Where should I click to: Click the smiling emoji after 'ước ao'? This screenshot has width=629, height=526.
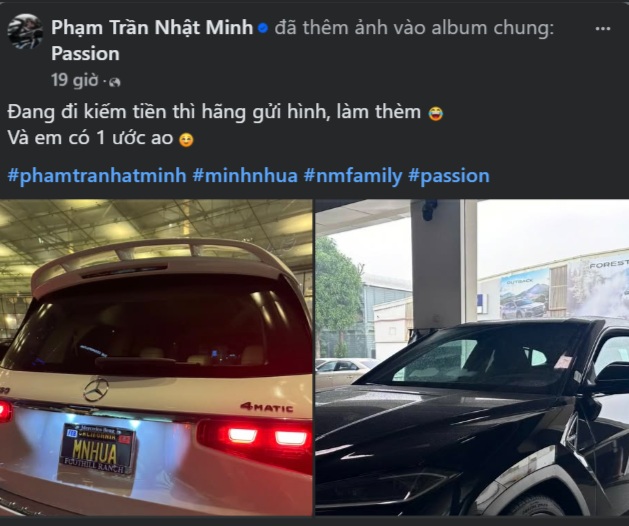click(186, 140)
